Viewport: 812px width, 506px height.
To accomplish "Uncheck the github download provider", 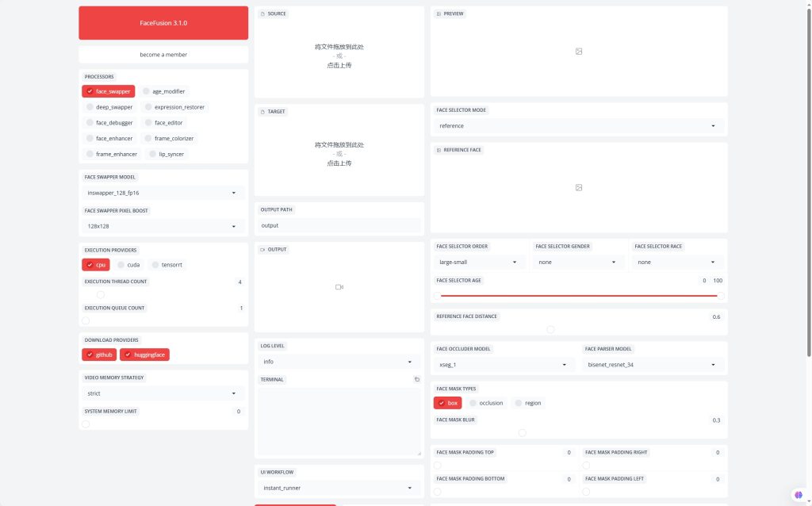I will (x=99, y=355).
